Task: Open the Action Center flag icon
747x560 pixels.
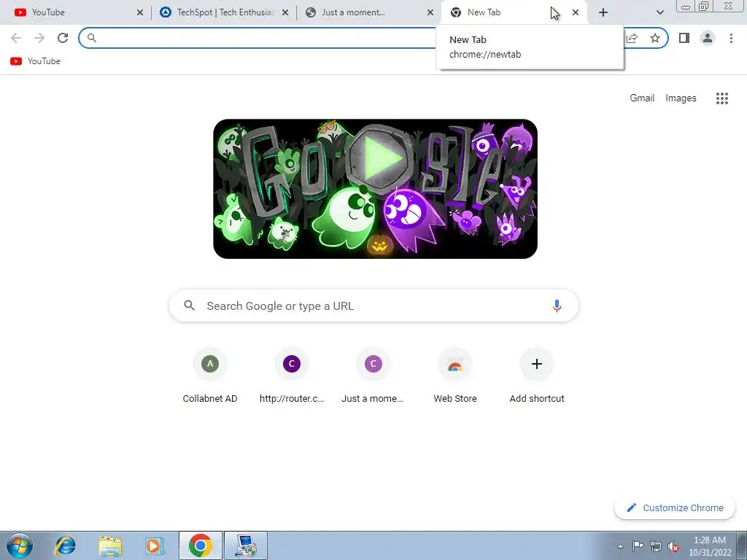Action: tap(638, 546)
